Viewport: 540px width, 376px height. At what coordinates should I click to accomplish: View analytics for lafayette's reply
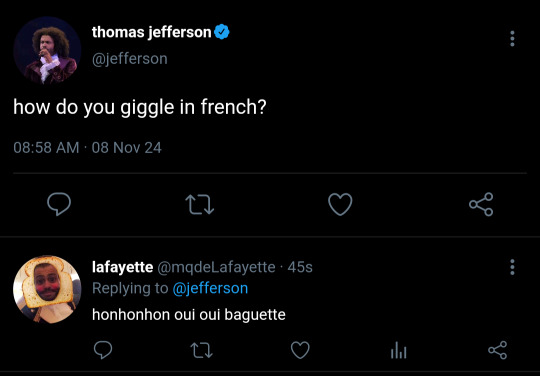[399, 350]
